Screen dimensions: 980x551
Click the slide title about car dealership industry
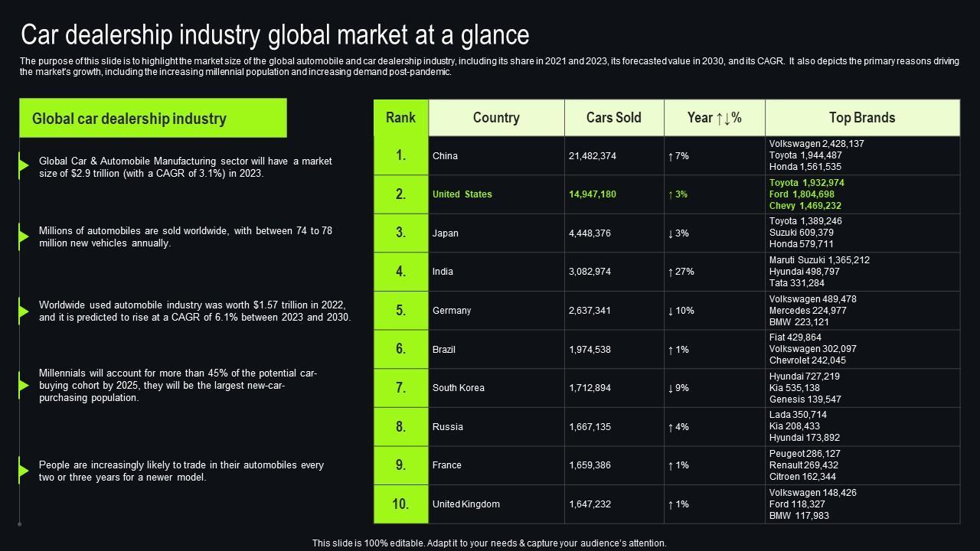point(275,35)
